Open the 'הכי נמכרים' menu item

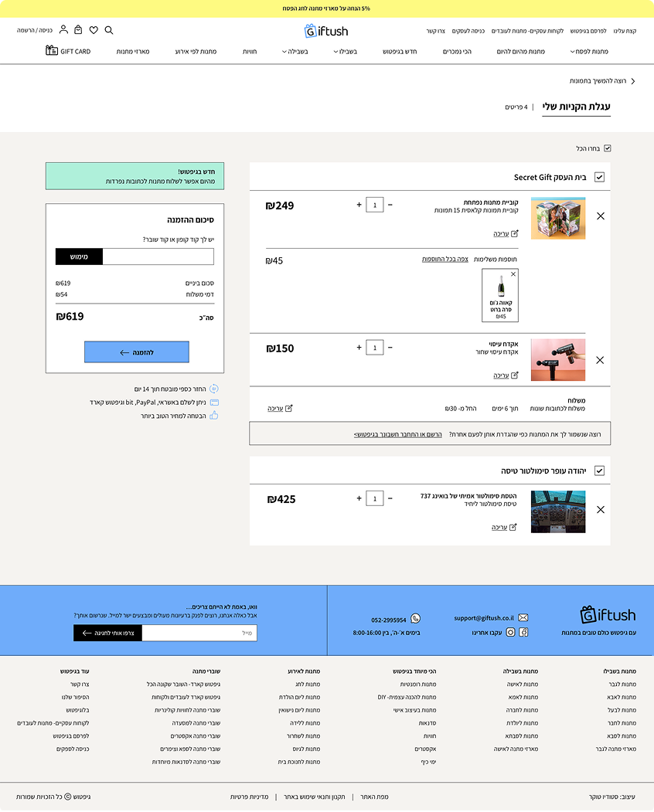coord(457,52)
